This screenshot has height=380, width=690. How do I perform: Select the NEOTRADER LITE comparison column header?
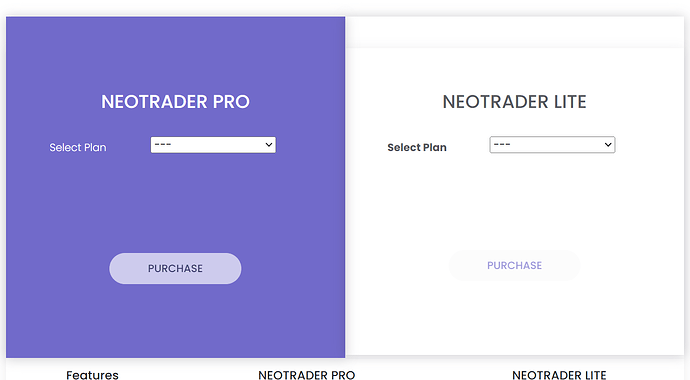tap(559, 375)
